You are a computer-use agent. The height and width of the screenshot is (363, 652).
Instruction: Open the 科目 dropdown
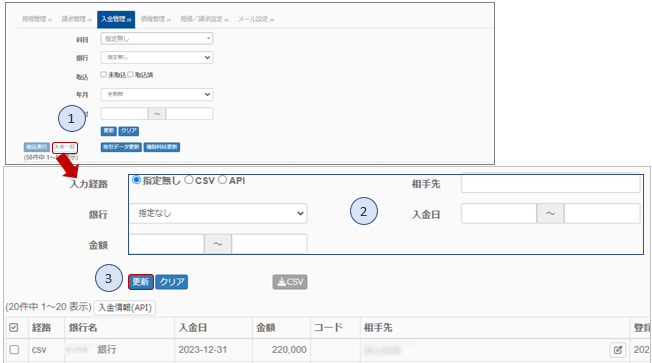pyautogui.click(x=157, y=39)
